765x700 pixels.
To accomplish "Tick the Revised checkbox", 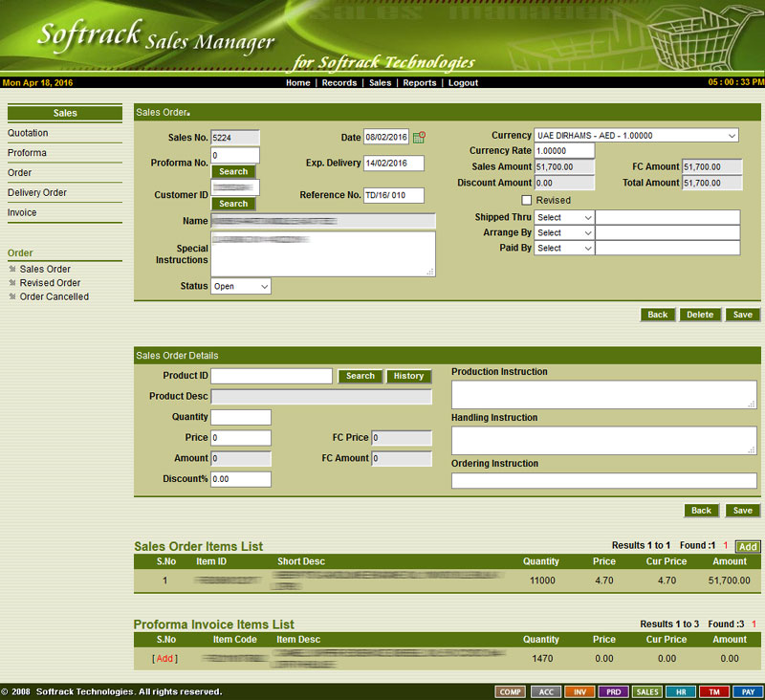I will [527, 201].
